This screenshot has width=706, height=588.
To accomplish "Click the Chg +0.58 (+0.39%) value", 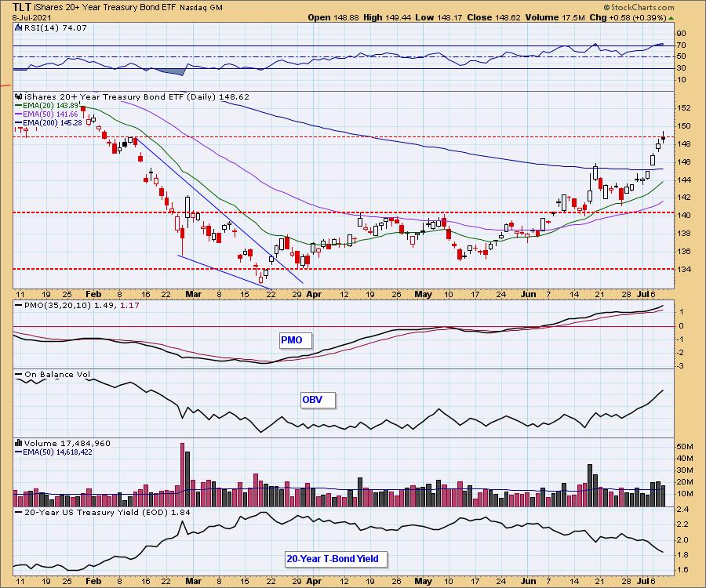I will point(628,17).
